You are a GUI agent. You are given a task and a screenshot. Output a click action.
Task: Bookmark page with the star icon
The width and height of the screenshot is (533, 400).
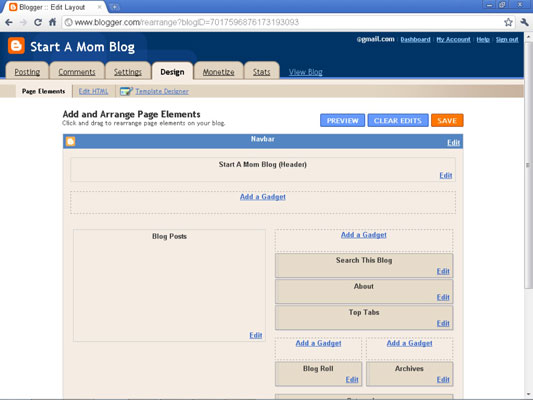pyautogui.click(x=508, y=22)
